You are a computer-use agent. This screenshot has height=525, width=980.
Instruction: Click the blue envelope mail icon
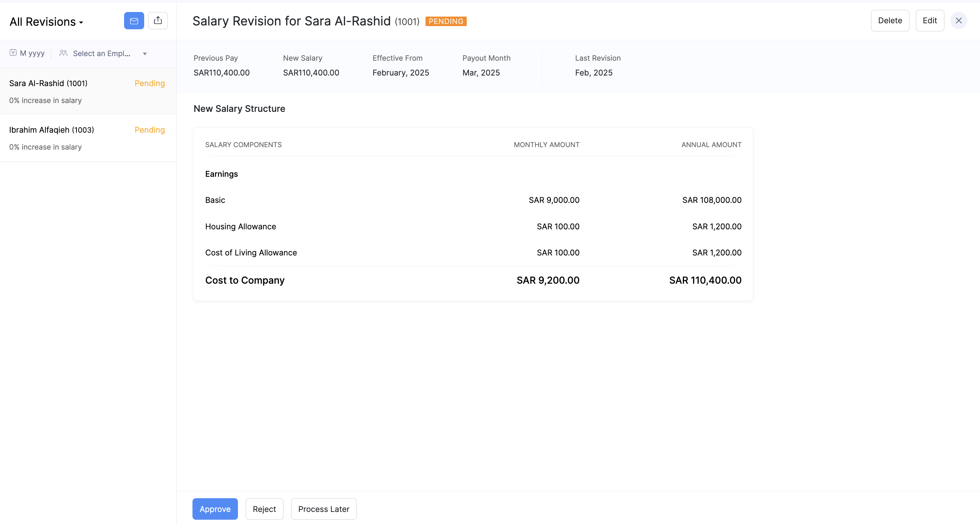click(x=134, y=21)
